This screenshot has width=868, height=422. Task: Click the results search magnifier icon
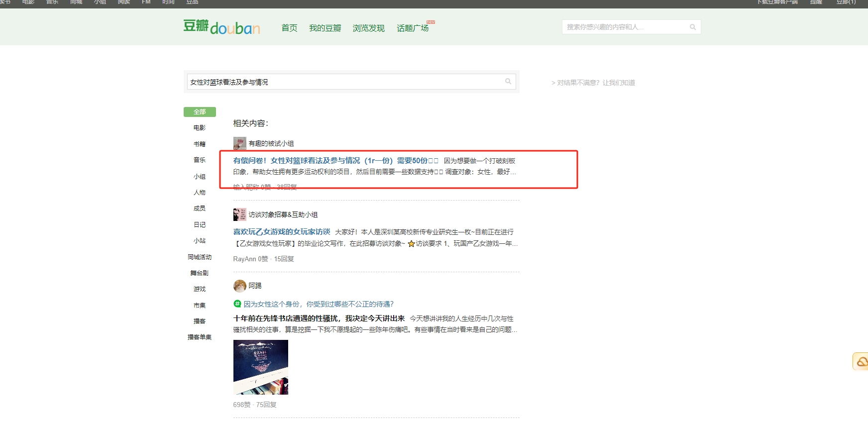click(x=508, y=82)
